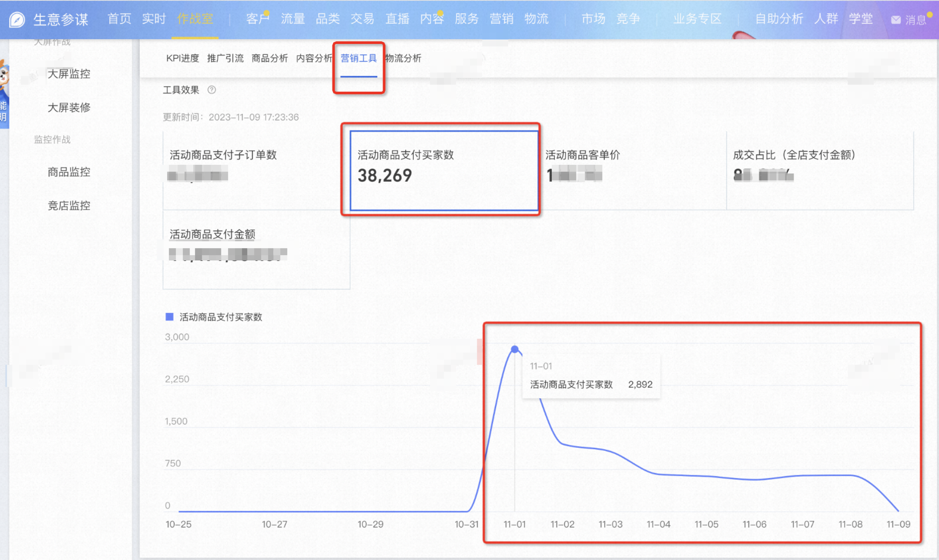Viewport: 939px width, 560px height.
Task: Click the 生意参谋 compass logo icon
Action: [17, 20]
